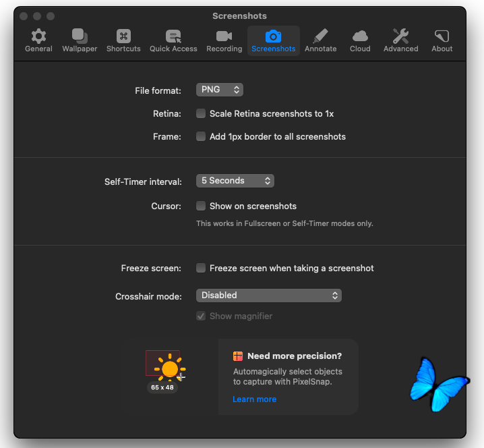Expand the Self-Timer interval dropdown
Image resolution: width=484 pixels, height=448 pixels.
coord(235,181)
